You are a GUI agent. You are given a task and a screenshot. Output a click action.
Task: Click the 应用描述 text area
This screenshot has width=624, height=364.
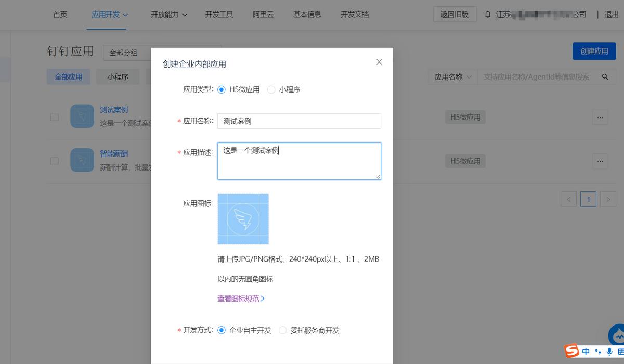pos(299,161)
